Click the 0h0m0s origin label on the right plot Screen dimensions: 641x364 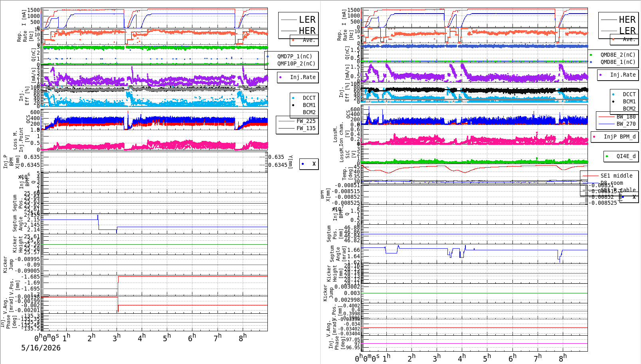tap(367, 358)
